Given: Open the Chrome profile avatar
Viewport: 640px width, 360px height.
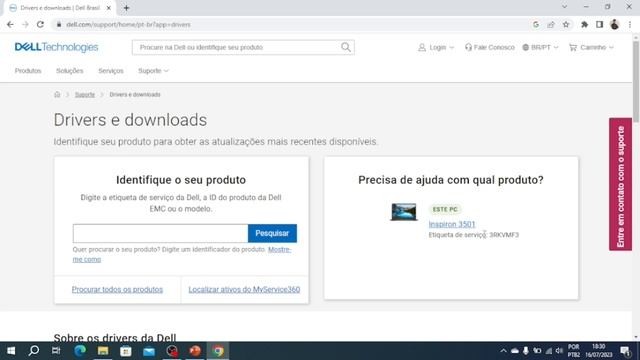Looking at the screenshot, I should 615,24.
